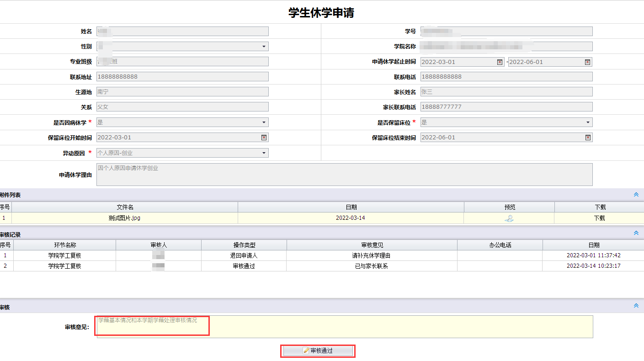Expand the 异动原因 dropdown
644x361 pixels.
coord(264,153)
